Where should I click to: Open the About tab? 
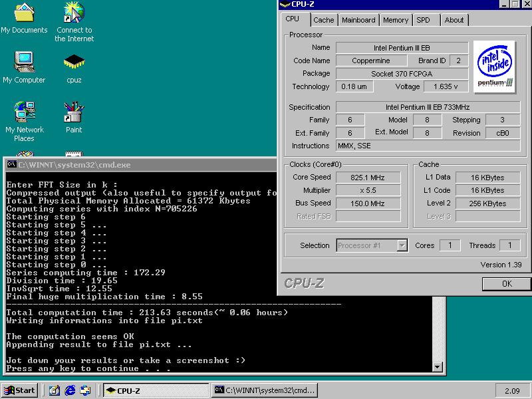click(x=454, y=20)
